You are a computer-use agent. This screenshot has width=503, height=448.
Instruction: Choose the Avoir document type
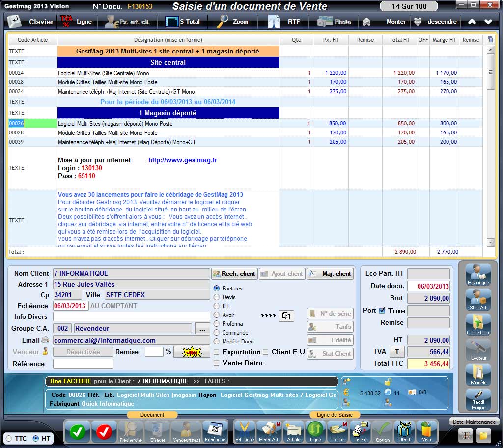point(217,315)
